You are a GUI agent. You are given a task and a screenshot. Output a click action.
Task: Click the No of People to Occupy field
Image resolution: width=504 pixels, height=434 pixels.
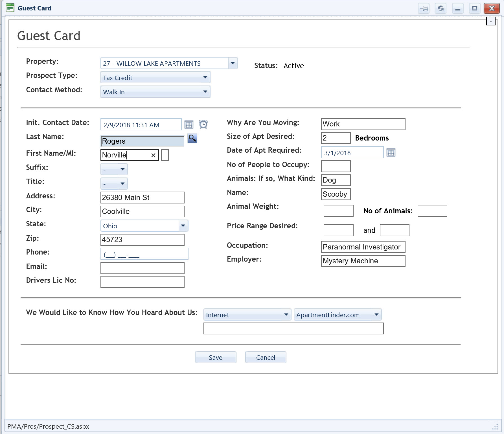(336, 166)
